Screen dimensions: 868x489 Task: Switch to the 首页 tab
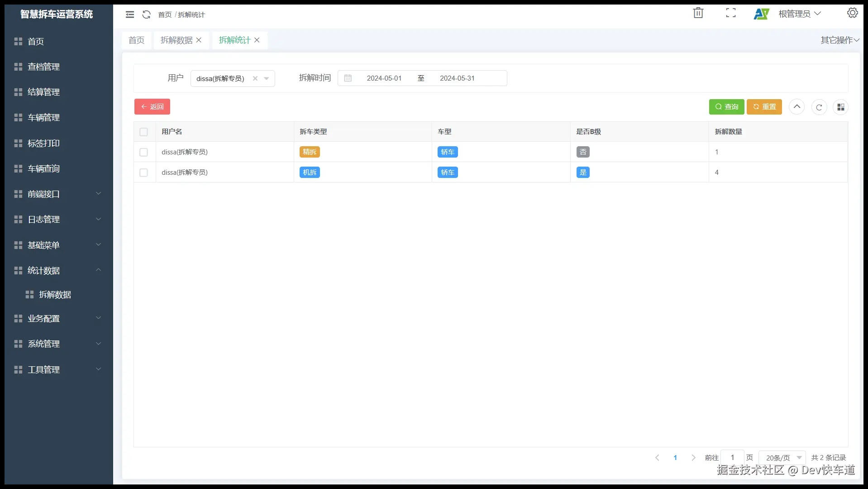(x=137, y=40)
